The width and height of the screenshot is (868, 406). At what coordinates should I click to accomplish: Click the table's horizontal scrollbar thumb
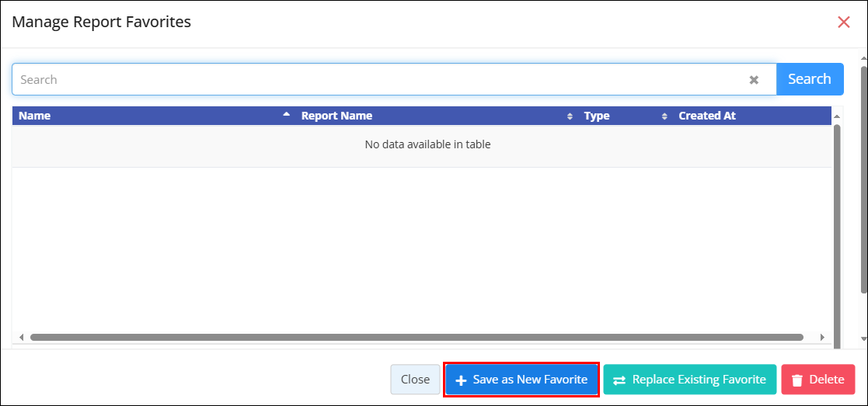417,337
